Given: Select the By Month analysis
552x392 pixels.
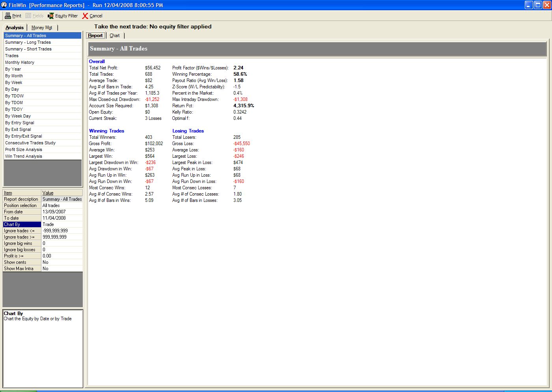Looking at the screenshot, I should coord(43,76).
